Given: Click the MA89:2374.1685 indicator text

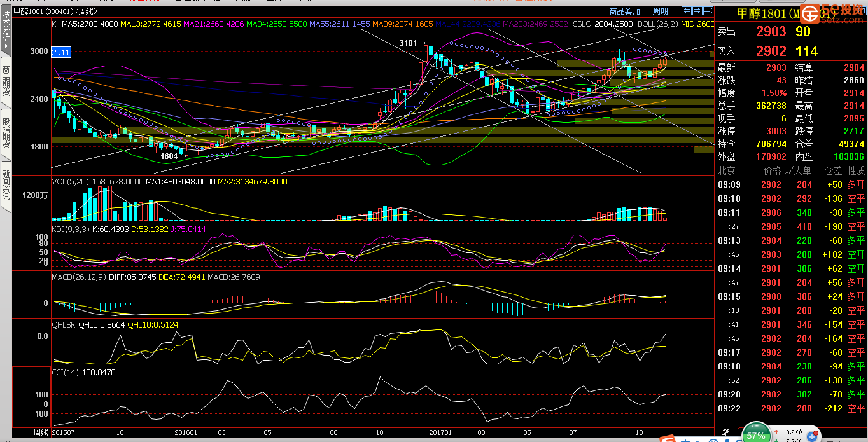Looking at the screenshot, I should click(x=403, y=24).
